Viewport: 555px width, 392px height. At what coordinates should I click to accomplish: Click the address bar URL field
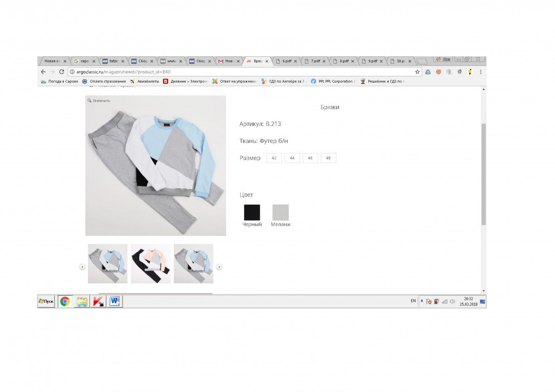[245, 72]
